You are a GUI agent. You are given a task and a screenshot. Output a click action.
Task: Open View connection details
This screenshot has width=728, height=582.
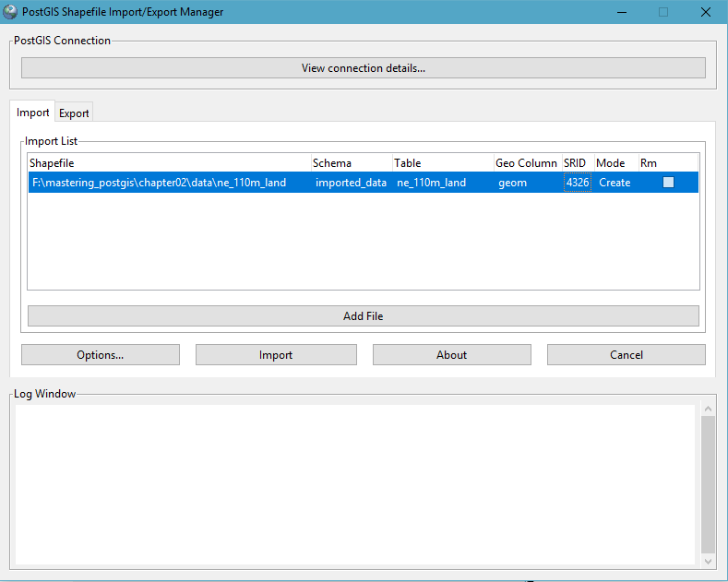click(363, 68)
